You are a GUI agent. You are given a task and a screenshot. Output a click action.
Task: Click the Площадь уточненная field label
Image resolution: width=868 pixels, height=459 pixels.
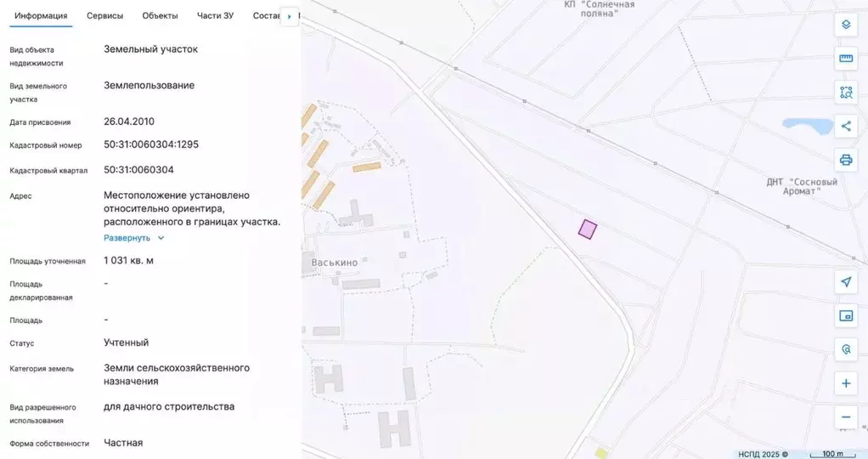point(48,261)
